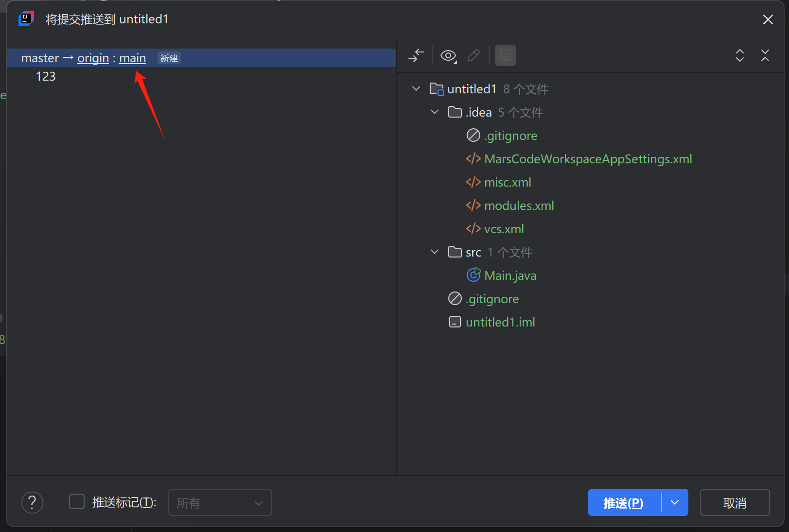Click the collapse all nodes icon
The height and width of the screenshot is (532, 789).
(x=765, y=56)
